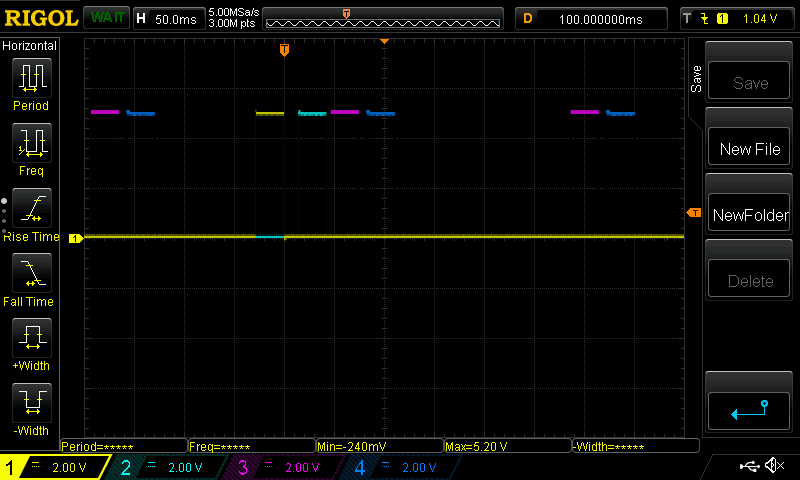The height and width of the screenshot is (480, 800).
Task: Click the muted speaker sound icon
Action: pos(774,465)
